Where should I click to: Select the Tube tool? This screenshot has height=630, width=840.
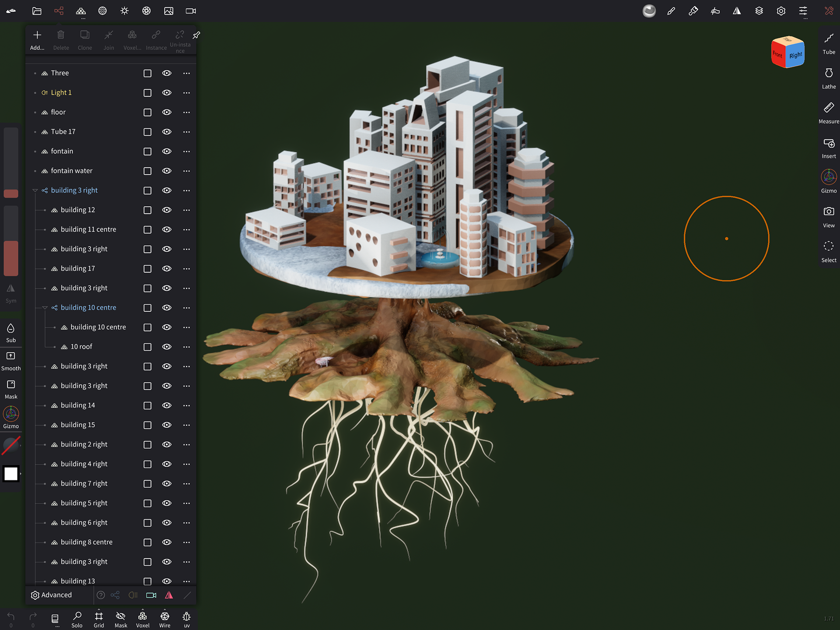pos(828,43)
